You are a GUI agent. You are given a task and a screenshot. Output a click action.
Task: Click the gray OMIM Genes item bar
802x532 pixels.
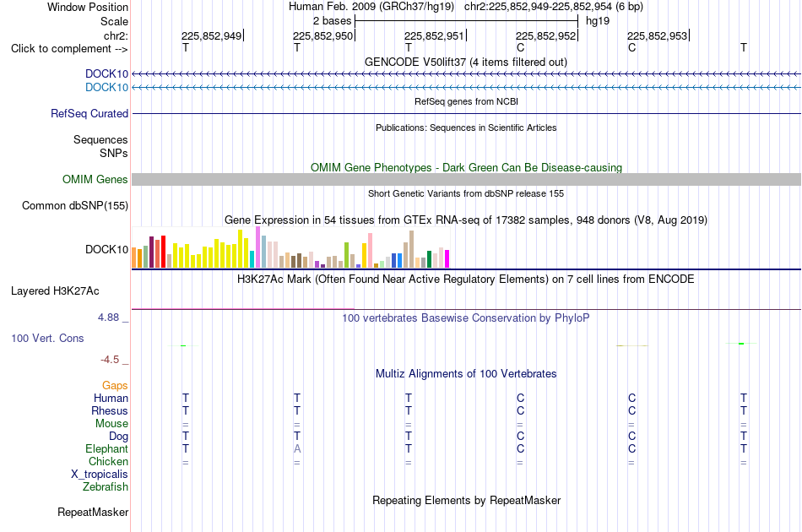click(467, 180)
